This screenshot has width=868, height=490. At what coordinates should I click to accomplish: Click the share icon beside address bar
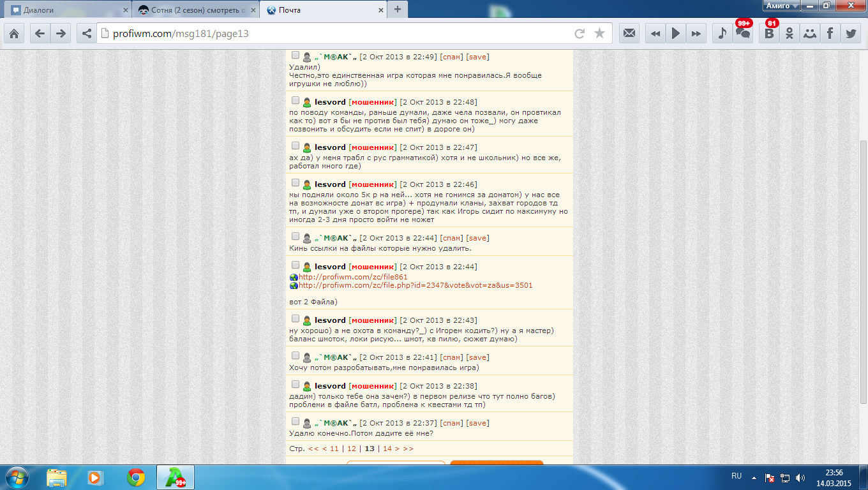click(x=86, y=33)
